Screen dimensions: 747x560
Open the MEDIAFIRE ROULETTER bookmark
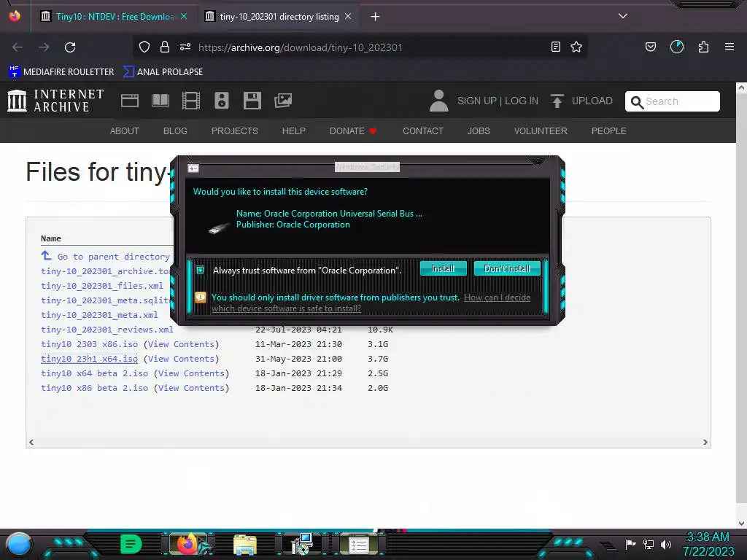[61, 72]
